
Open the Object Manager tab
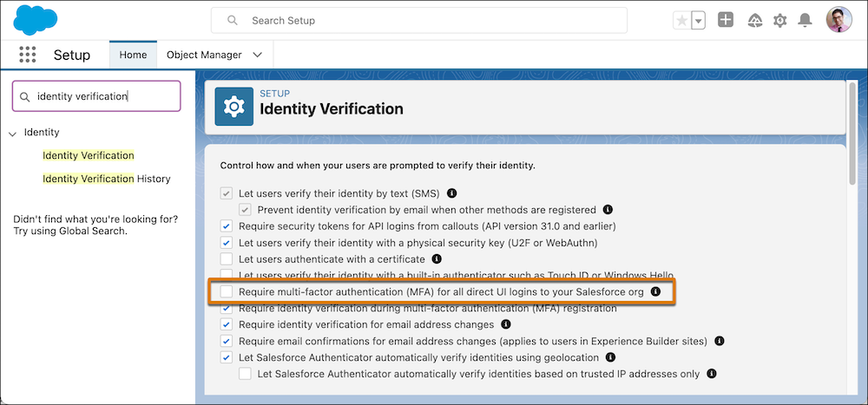click(204, 55)
